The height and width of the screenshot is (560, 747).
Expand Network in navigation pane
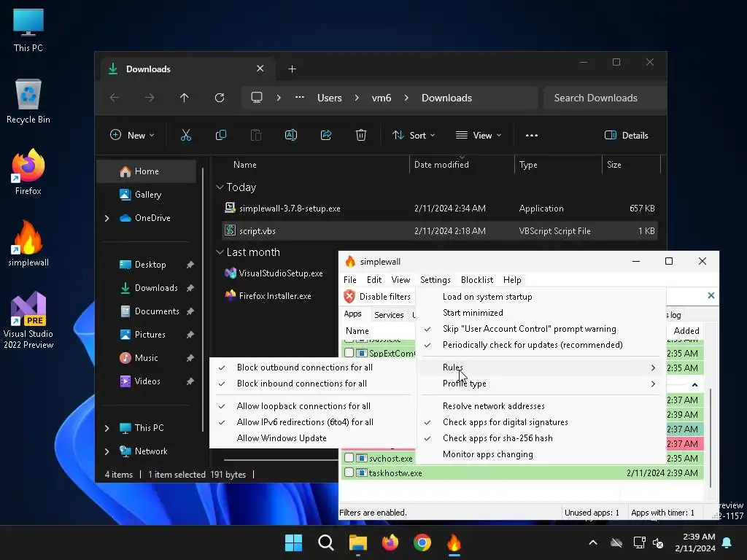point(107,451)
